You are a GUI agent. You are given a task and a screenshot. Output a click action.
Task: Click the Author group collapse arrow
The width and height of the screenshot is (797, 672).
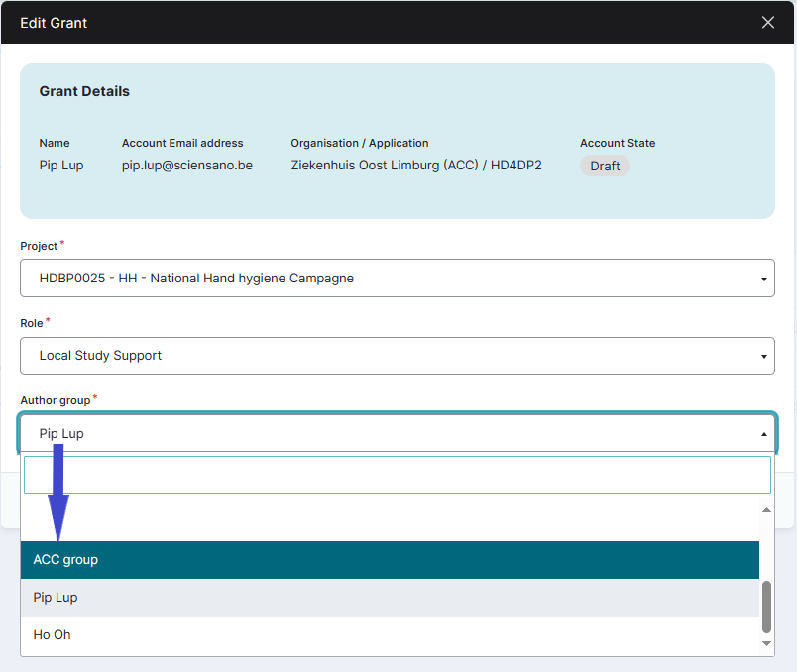click(x=763, y=434)
